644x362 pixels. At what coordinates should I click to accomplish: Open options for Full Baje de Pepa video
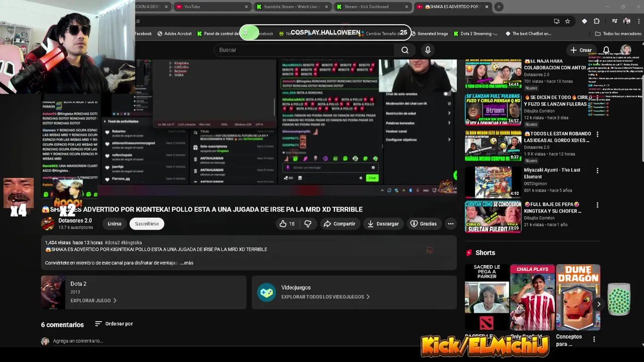point(597,205)
